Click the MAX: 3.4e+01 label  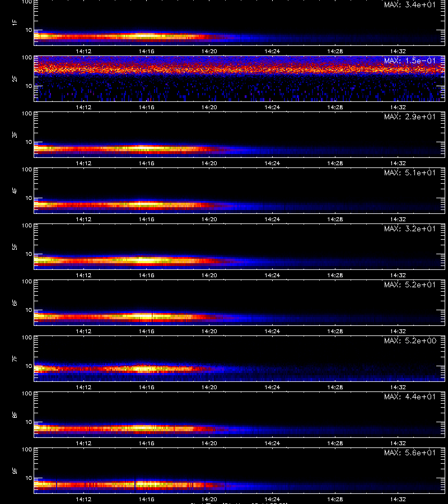[410, 5]
